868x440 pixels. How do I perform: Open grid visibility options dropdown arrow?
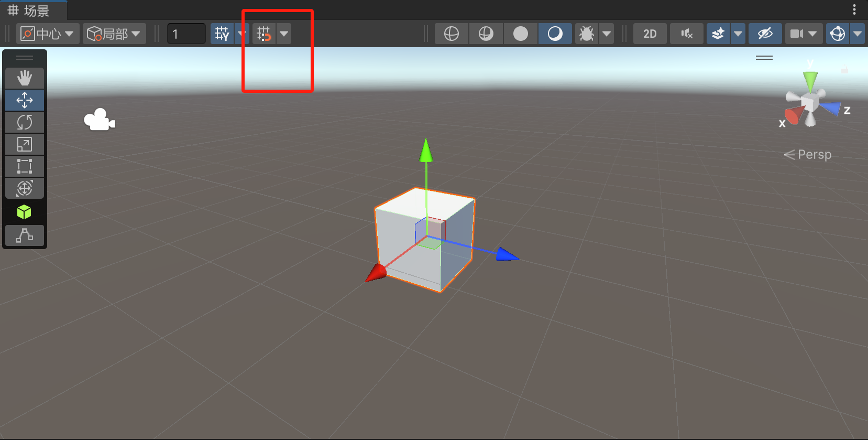(x=242, y=34)
